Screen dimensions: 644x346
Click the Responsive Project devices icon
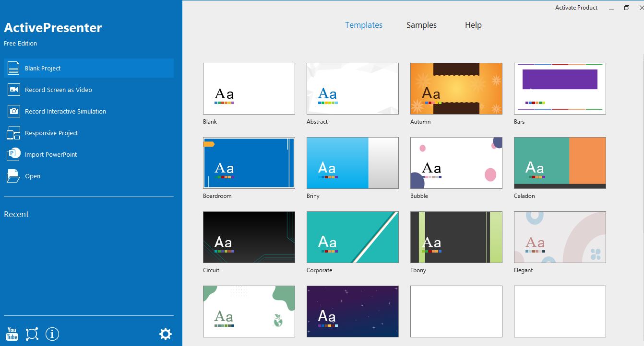[x=13, y=133]
